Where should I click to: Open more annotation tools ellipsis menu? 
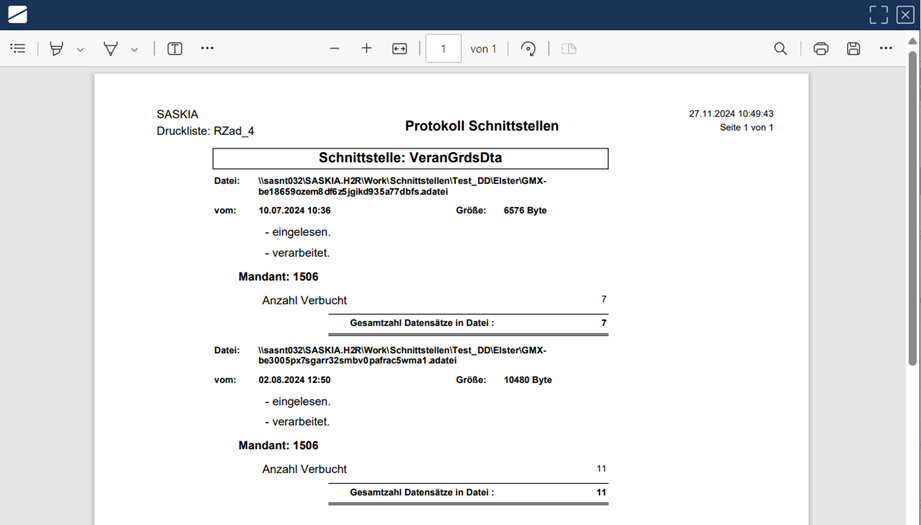pos(207,48)
